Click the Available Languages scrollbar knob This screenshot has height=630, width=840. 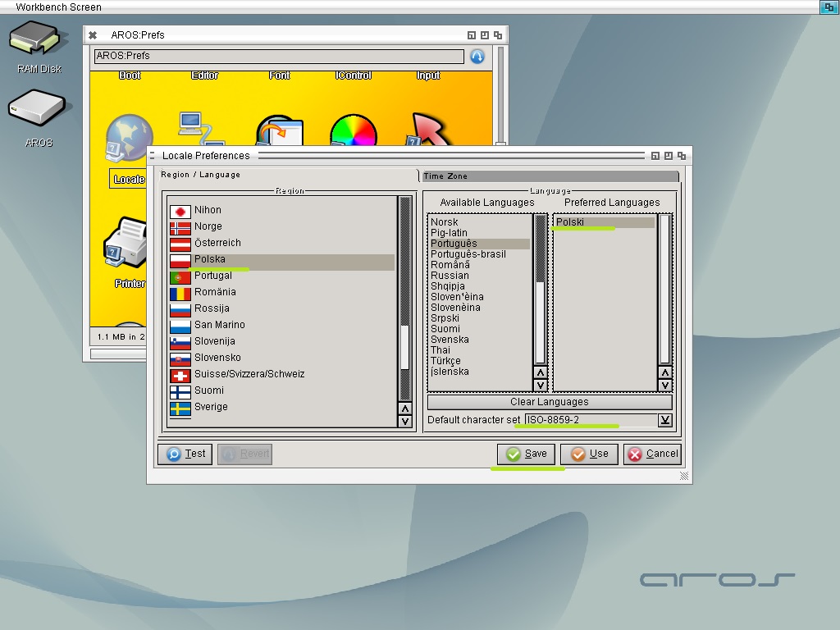tap(540, 322)
